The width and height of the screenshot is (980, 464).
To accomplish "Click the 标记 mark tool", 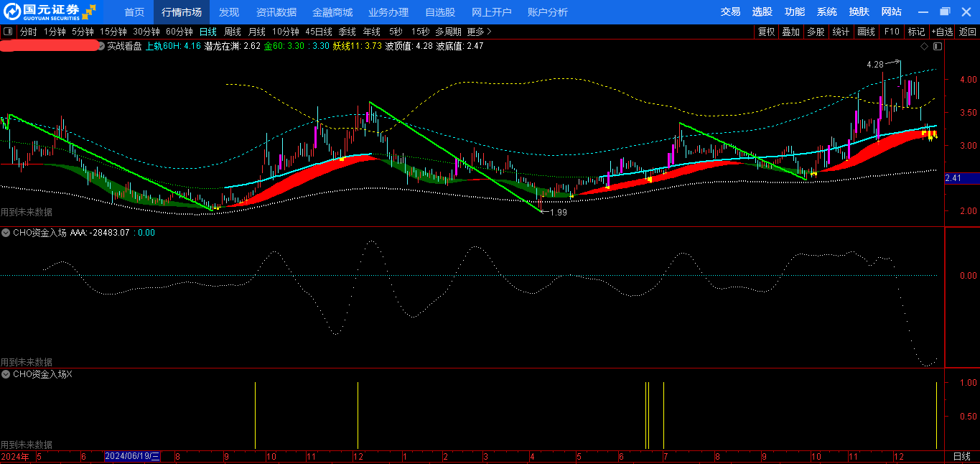I will [916, 32].
